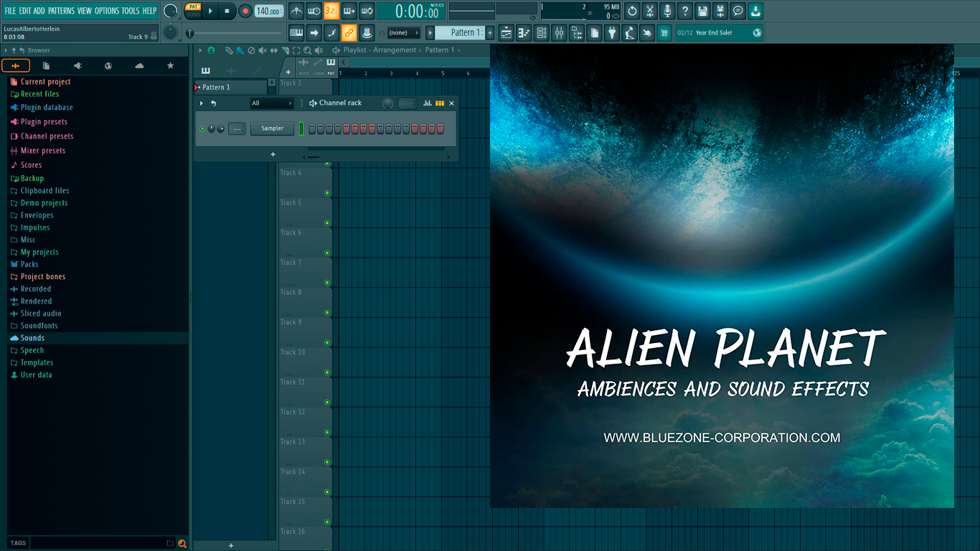The height and width of the screenshot is (551, 980).
Task: Click the render export audio icon
Action: [x=720, y=11]
